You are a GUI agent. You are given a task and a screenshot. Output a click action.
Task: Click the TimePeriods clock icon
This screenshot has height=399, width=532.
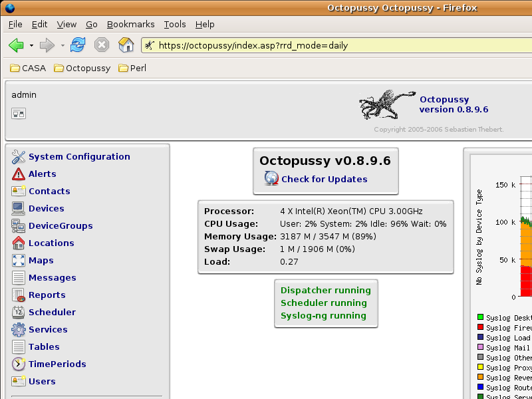tap(19, 364)
